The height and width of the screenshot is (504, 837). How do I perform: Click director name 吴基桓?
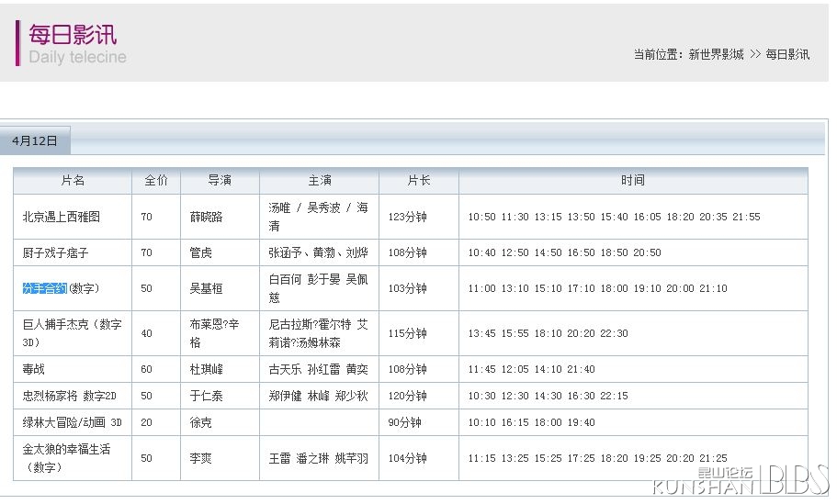pyautogui.click(x=206, y=288)
